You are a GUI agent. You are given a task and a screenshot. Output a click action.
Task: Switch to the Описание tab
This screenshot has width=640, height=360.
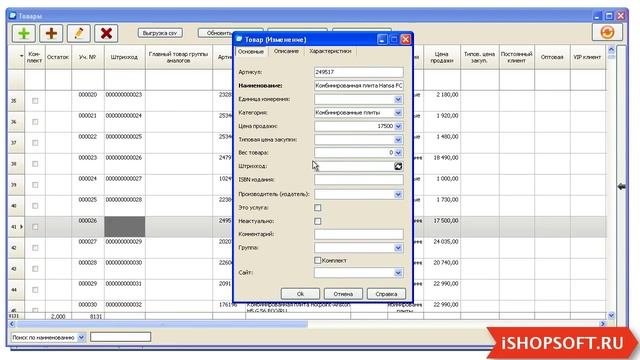point(286,51)
